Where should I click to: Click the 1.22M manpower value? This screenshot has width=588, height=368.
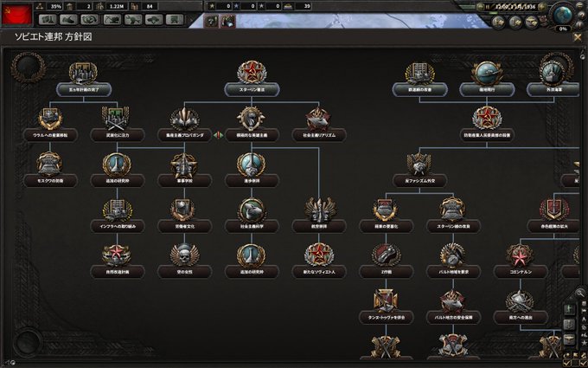[115, 6]
